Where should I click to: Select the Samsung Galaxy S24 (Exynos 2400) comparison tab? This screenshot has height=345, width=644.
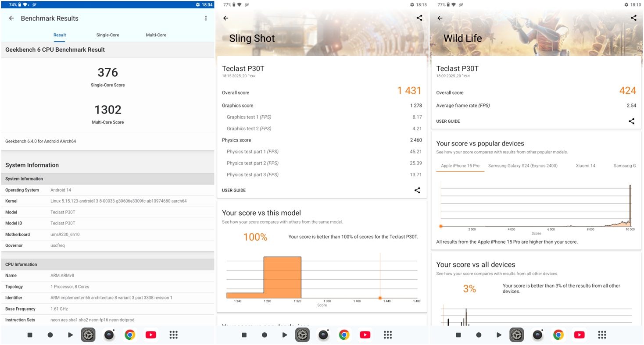[522, 166]
